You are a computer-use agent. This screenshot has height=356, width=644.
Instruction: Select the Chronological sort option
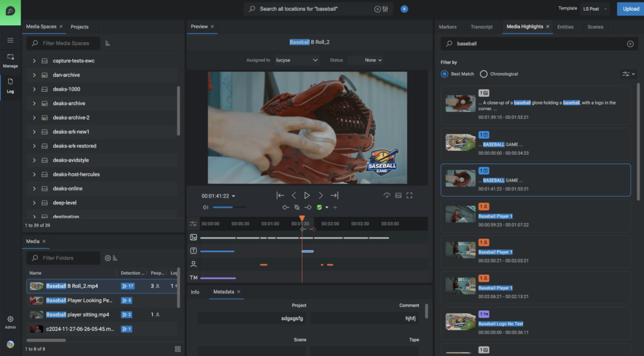tap(484, 74)
